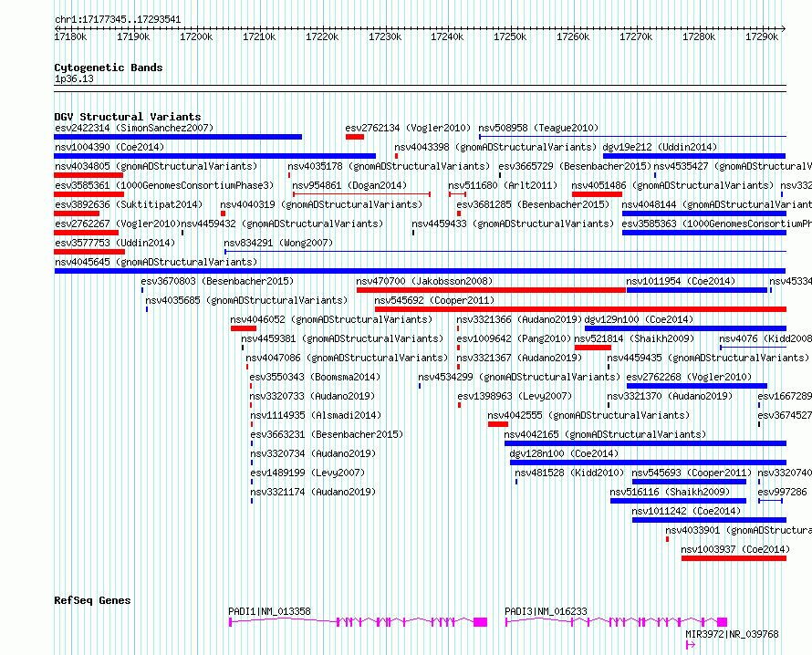Open nsv516116 (Shaikh2009) variant label
This screenshot has height=655, width=812.
670,492
